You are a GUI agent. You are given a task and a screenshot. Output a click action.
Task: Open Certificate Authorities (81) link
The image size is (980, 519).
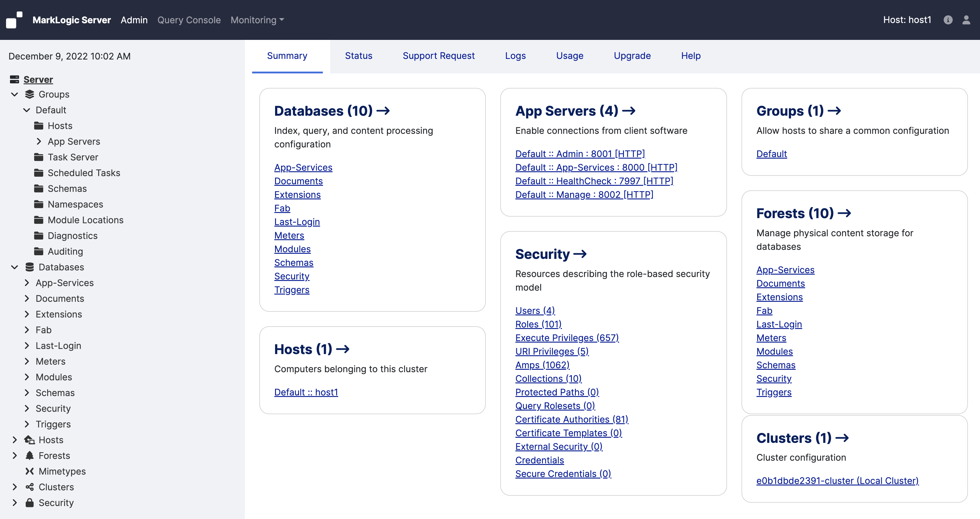572,419
